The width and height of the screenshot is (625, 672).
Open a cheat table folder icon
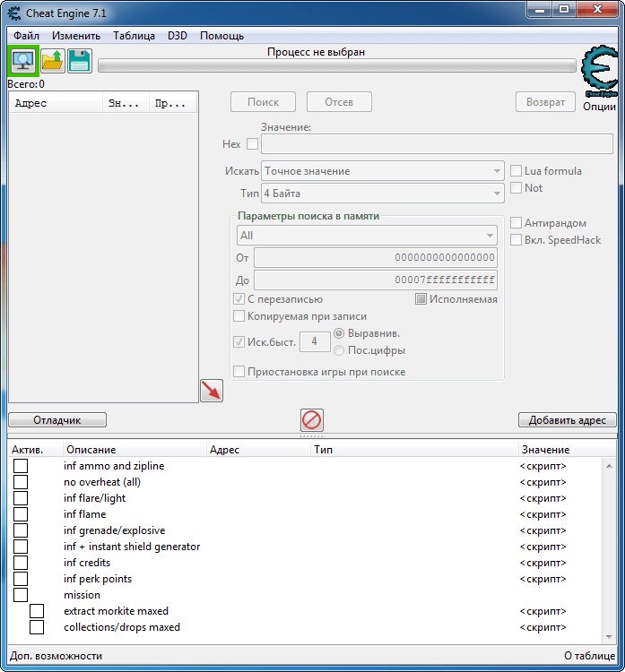click(53, 61)
